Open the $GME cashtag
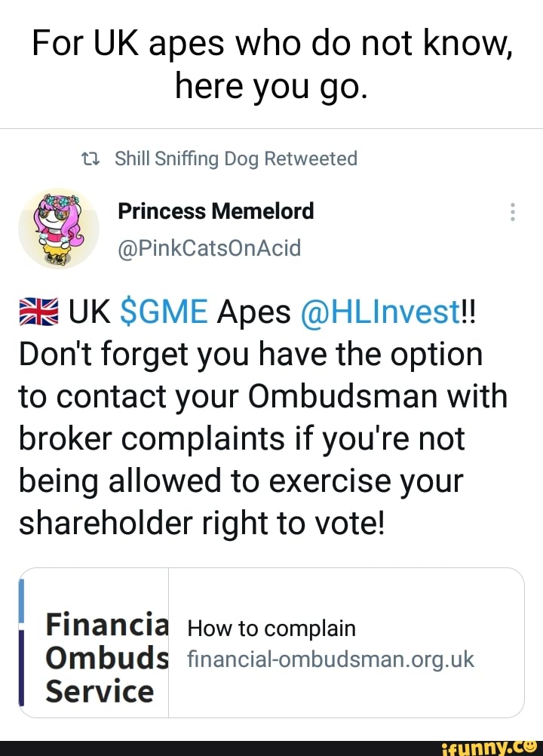The height and width of the screenshot is (756, 543). pyautogui.click(x=164, y=312)
